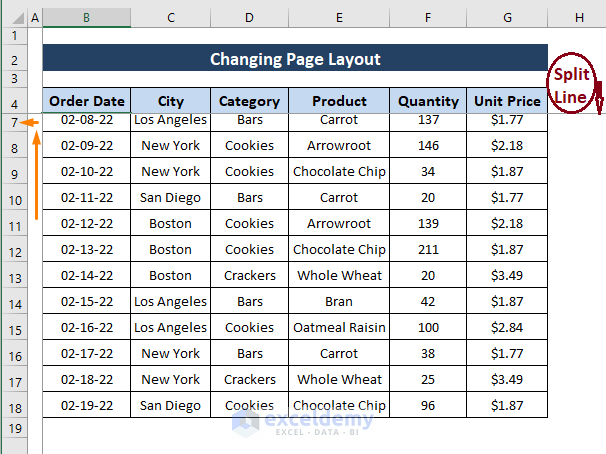
Task: Select column H header
Action: [x=579, y=18]
